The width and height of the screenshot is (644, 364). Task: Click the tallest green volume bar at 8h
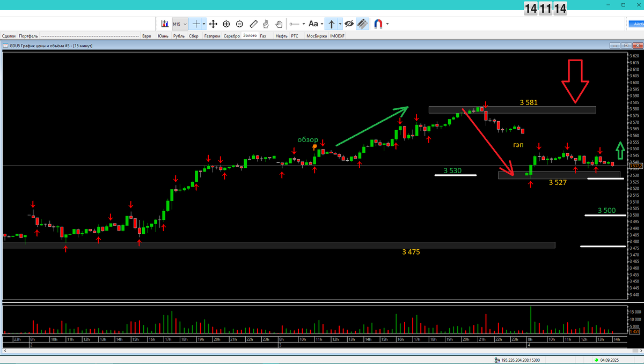pyautogui.click(x=531, y=320)
